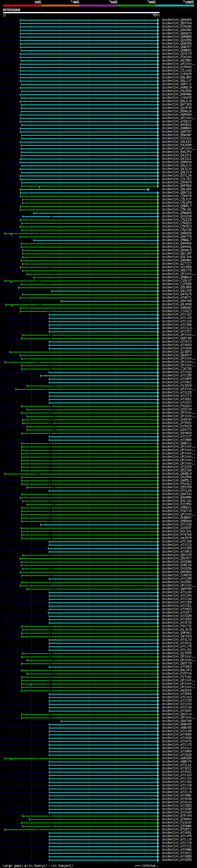Select hit label UniRef100_Q8H716

click(x=177, y=193)
